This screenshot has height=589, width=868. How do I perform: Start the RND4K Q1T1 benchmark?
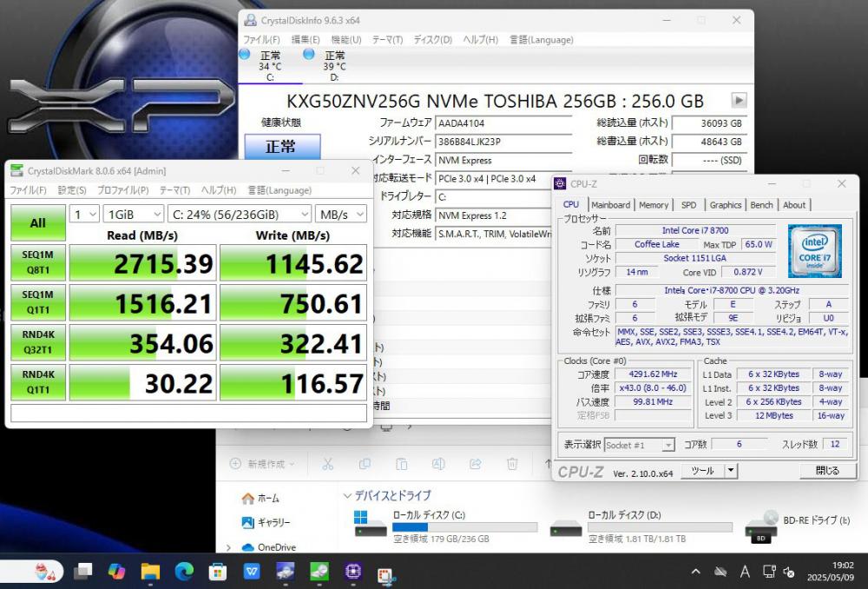tap(38, 382)
